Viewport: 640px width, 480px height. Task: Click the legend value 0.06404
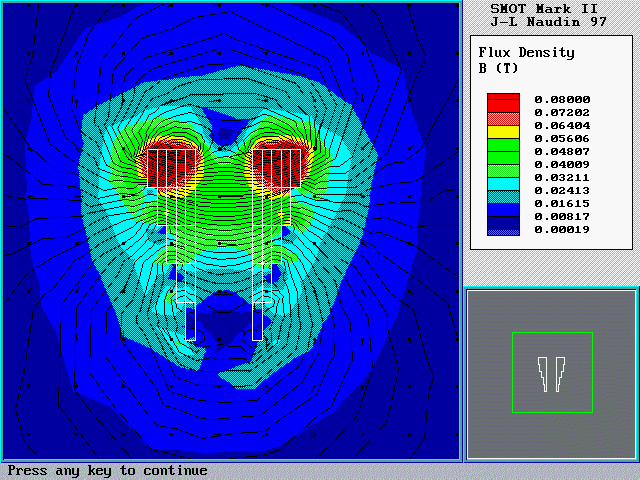coord(562,126)
